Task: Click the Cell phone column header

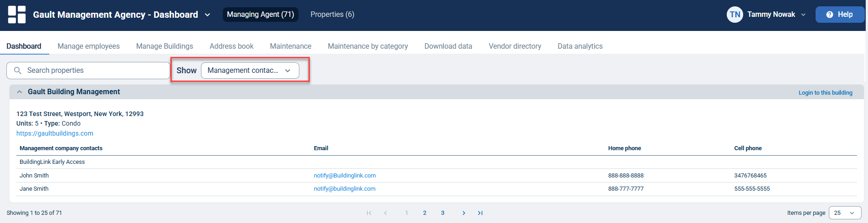Action: pyautogui.click(x=748, y=148)
